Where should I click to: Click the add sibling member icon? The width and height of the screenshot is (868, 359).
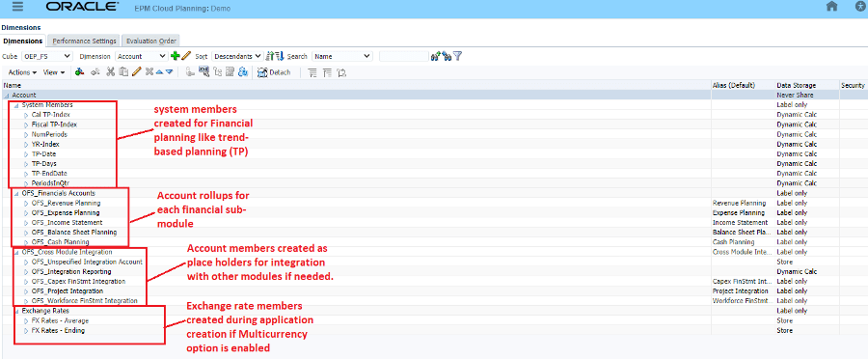[x=95, y=72]
